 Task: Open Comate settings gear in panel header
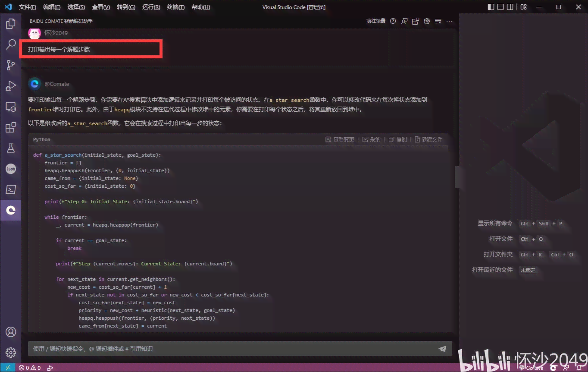pos(427,21)
